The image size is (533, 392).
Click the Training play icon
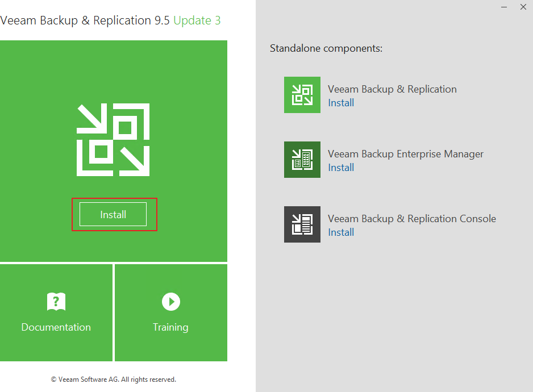point(170,302)
